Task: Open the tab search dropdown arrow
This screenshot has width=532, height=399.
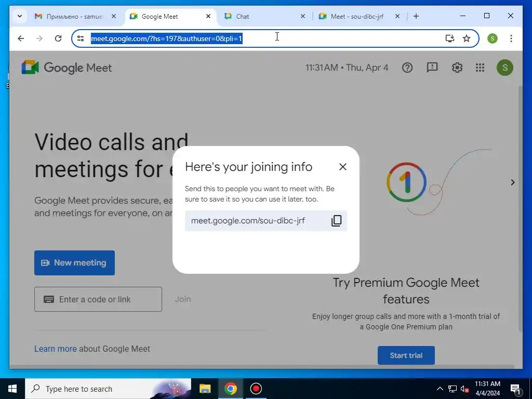Action: [x=19, y=16]
